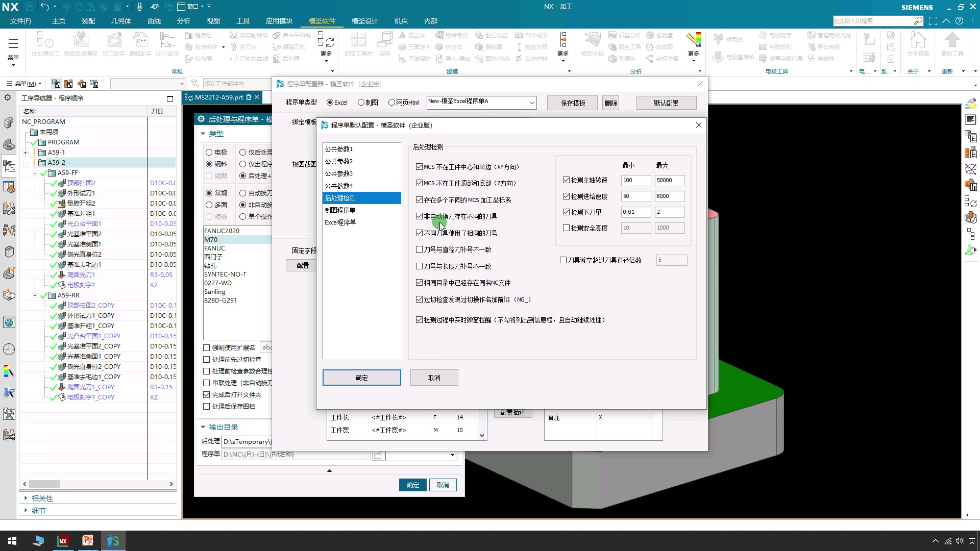Click the search magnifier icon
The image size is (980, 551).
click(918, 21)
